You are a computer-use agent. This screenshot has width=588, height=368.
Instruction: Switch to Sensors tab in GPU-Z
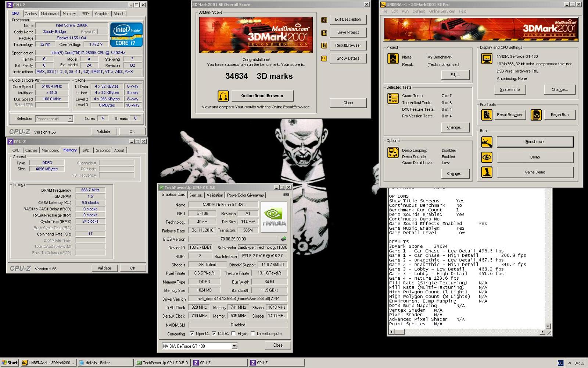click(x=196, y=195)
